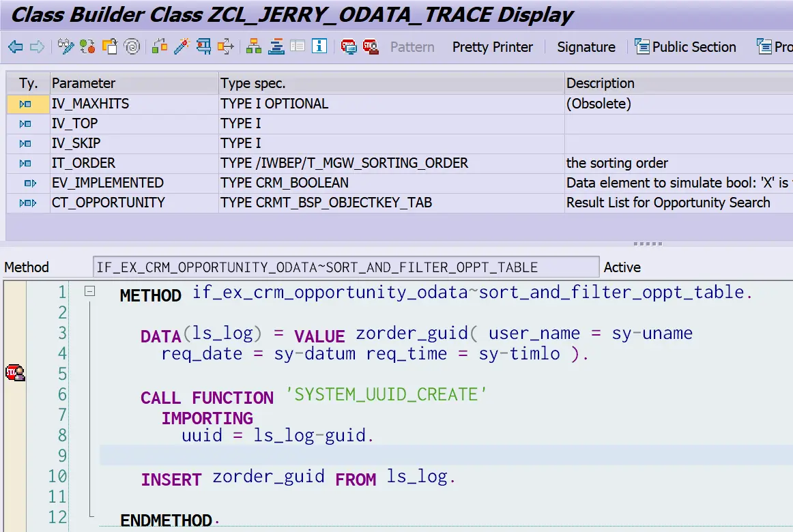
Task: Switch Display/Change mode with glasses-pencil icon
Action: pos(66,46)
